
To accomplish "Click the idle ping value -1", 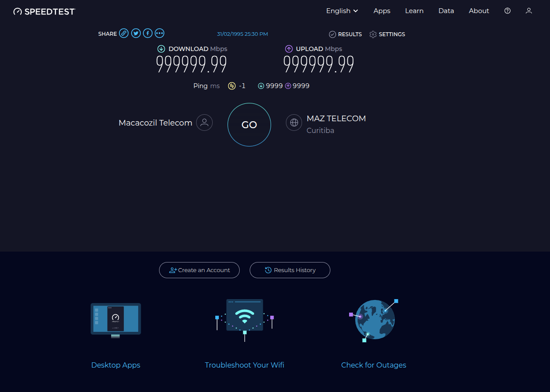I will [242, 86].
